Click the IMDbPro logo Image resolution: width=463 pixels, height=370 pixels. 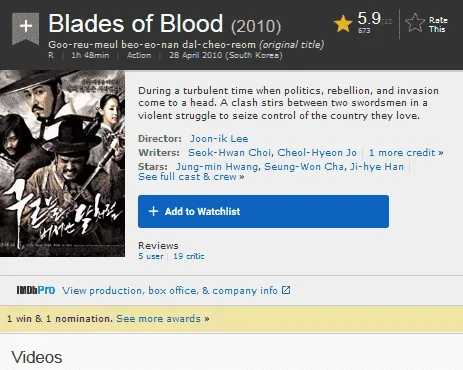coord(36,290)
